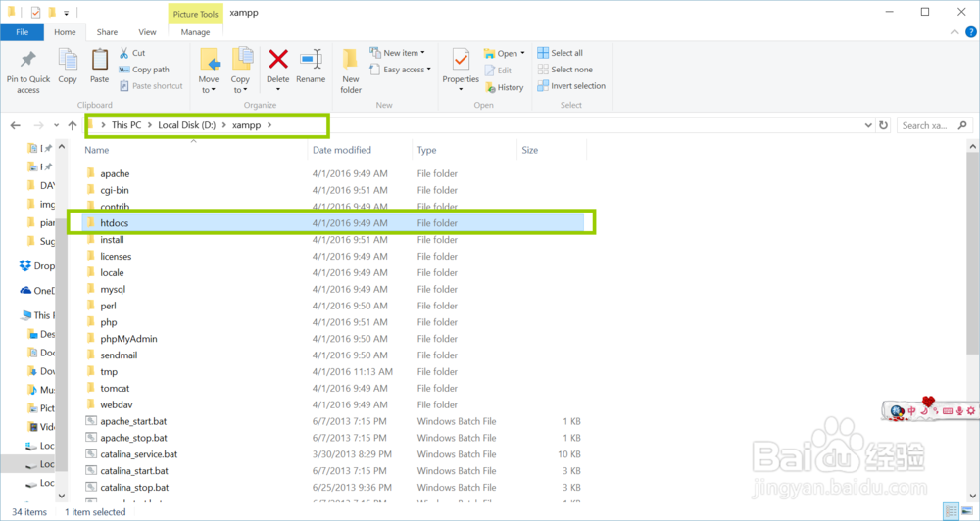The height and width of the screenshot is (521, 980).
Task: Go up one folder level
Action: click(x=73, y=125)
